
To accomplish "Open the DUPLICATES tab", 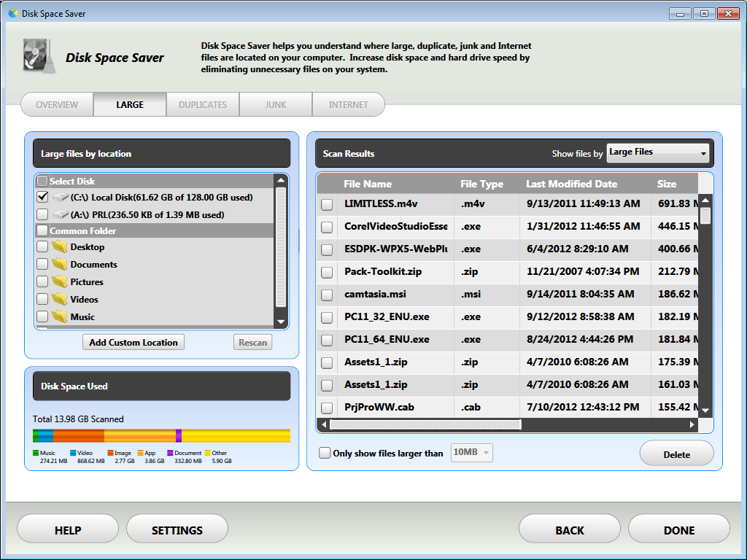I will point(203,105).
